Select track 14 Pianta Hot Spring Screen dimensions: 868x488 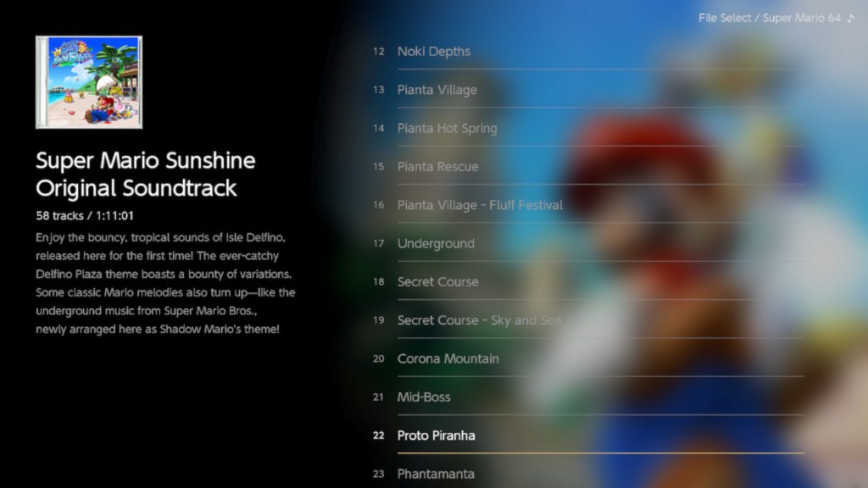pos(588,129)
